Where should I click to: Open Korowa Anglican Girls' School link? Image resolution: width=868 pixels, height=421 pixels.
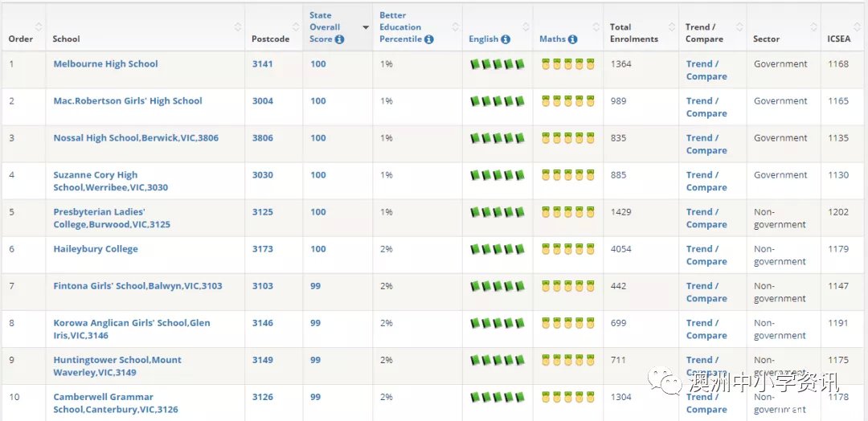[x=132, y=329]
